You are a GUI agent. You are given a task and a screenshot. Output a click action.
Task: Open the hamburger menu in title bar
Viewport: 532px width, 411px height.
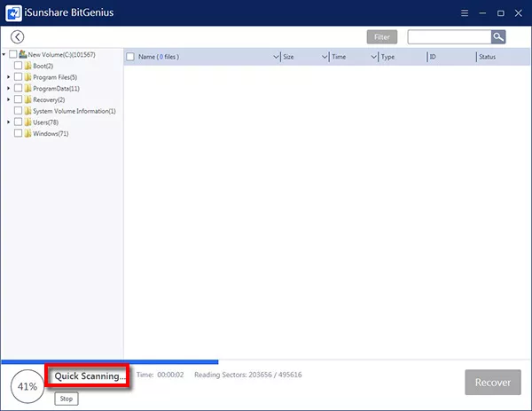click(x=465, y=13)
